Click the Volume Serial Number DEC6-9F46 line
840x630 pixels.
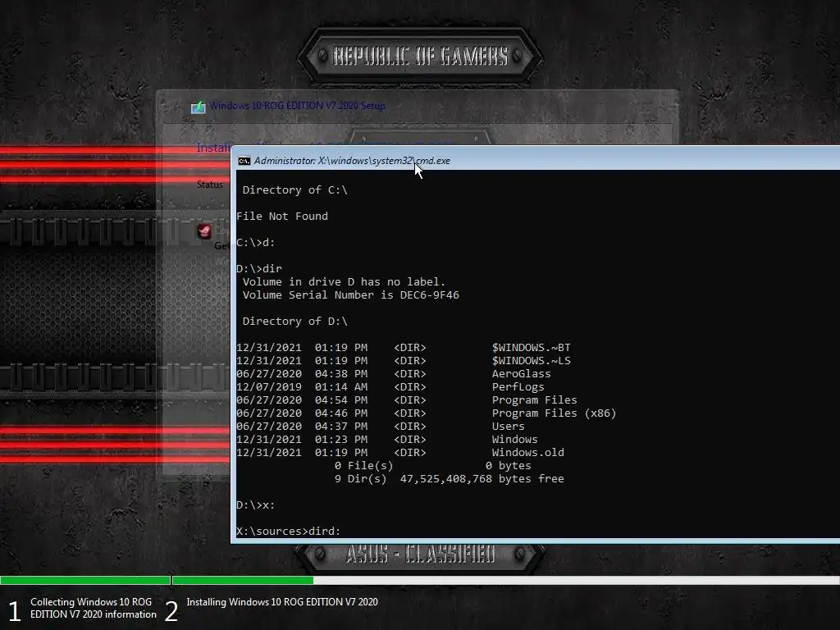pos(351,294)
